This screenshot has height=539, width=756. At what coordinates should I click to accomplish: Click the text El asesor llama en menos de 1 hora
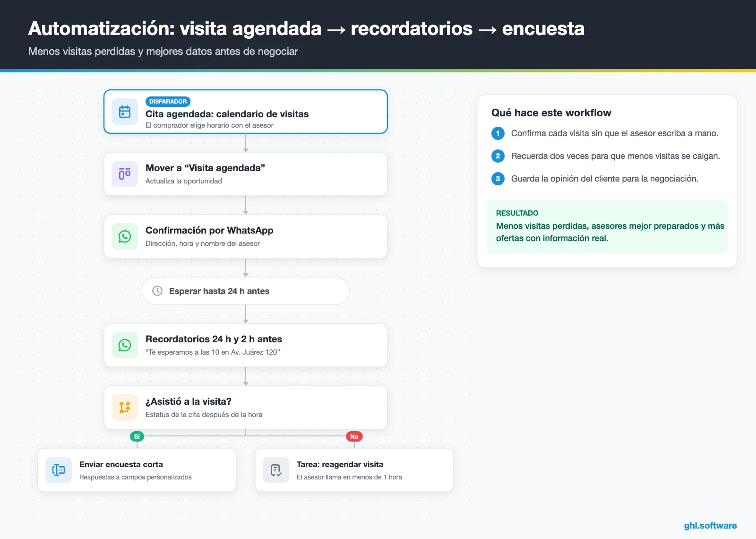pos(349,477)
